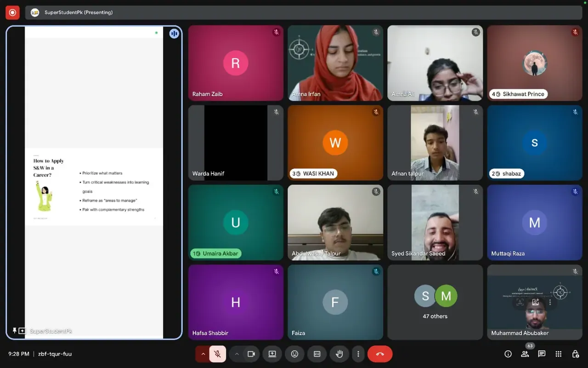The height and width of the screenshot is (368, 588).
Task: Click the WASI KHAN raised hand badge
Action: 313,173
